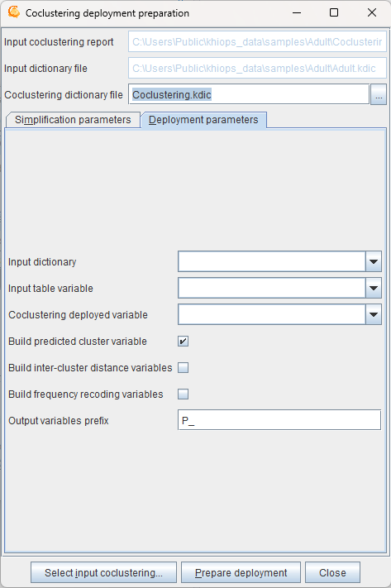Image resolution: width=391 pixels, height=588 pixels.
Task: Focus the Output variables prefix field
Action: pos(279,420)
